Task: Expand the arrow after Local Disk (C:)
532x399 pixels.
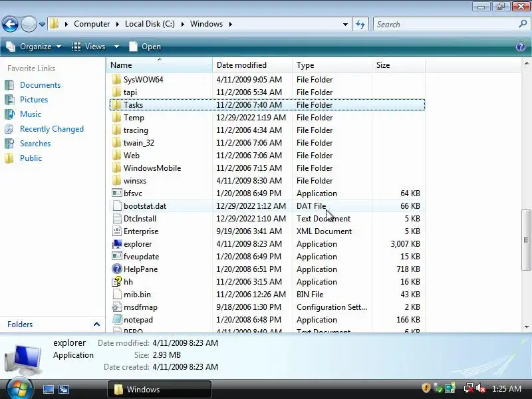Action: [182, 25]
